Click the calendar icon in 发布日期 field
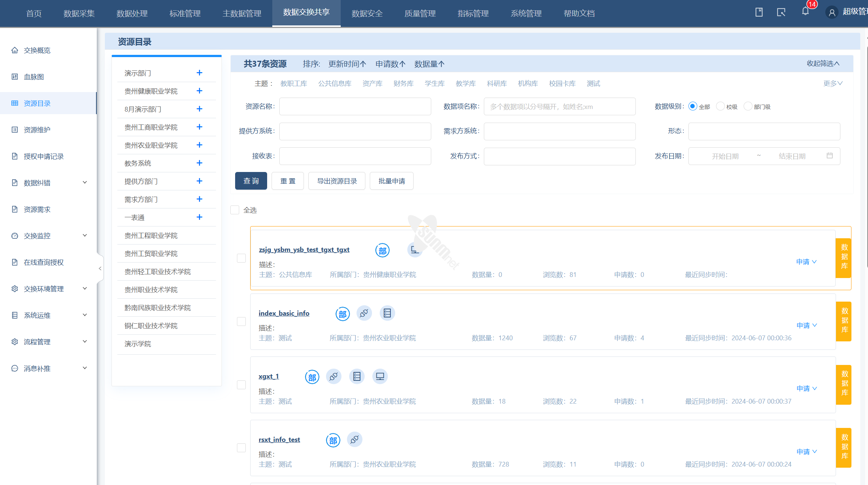This screenshot has width=868, height=485. (x=829, y=156)
